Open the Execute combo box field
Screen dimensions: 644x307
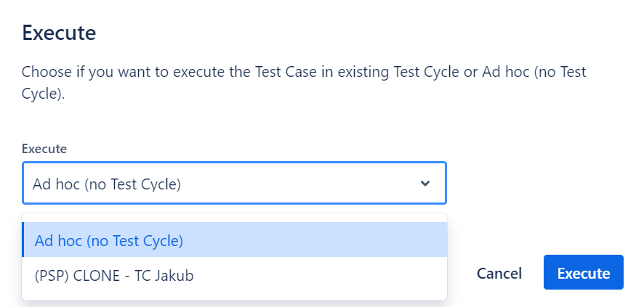(234, 184)
